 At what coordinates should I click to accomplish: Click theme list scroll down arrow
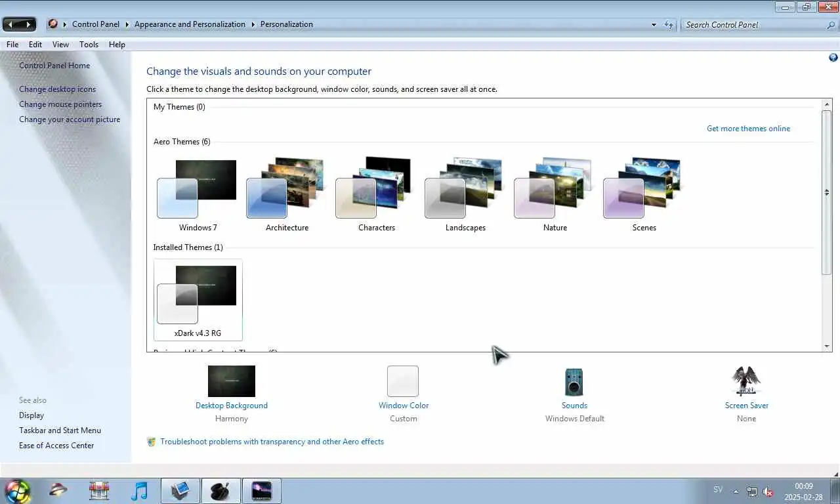827,346
